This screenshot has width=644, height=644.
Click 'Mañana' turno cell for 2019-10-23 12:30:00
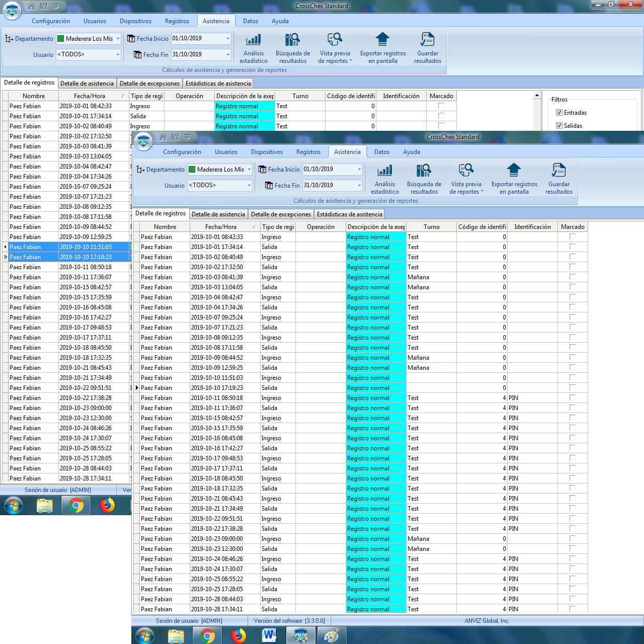[x=431, y=549]
